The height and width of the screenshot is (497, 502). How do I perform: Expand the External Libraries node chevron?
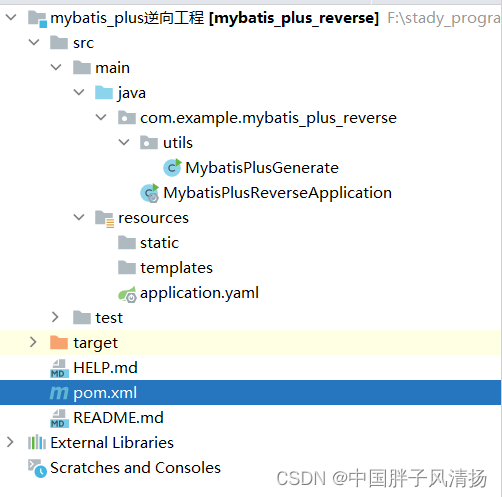click(10, 442)
